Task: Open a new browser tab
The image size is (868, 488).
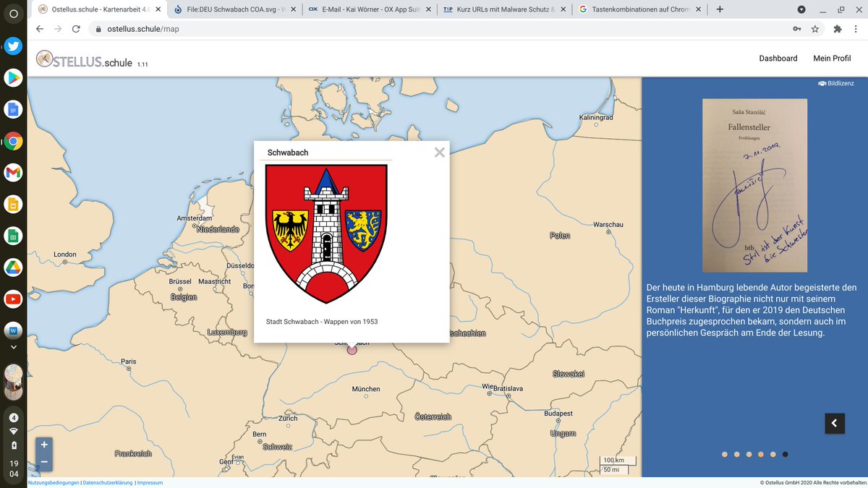Action: coord(720,9)
